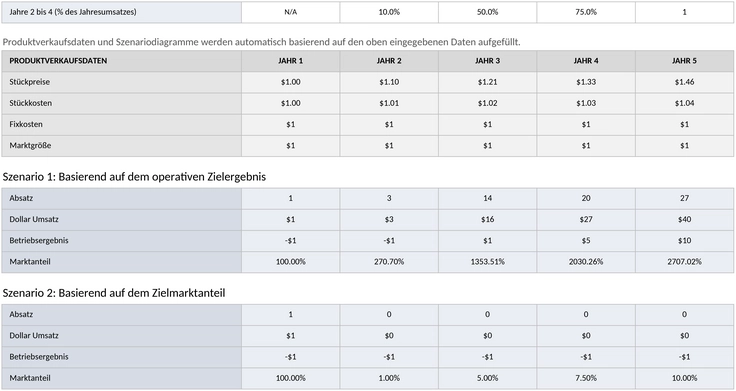Select the Marktanteil cell showing 2707.02%
Image resolution: width=736 pixels, height=391 pixels.
(x=684, y=262)
